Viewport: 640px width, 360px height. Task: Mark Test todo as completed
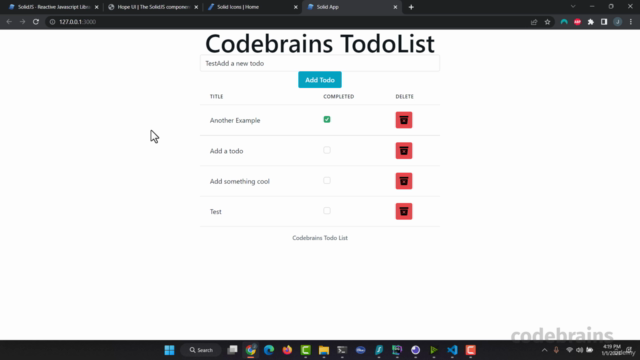point(327,211)
